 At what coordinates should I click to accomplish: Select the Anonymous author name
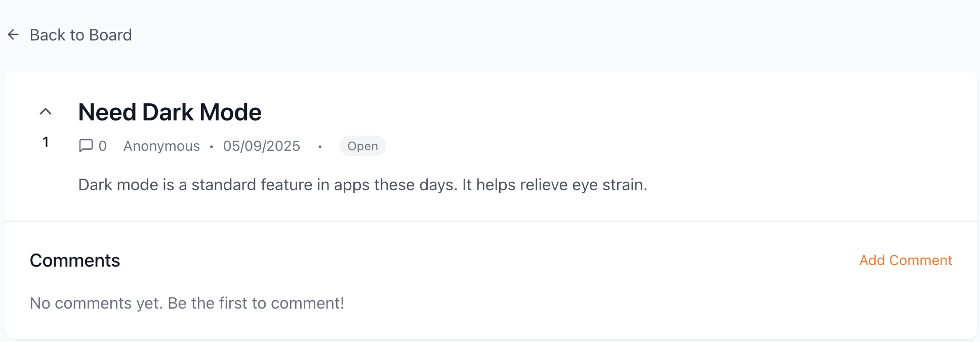click(x=161, y=146)
